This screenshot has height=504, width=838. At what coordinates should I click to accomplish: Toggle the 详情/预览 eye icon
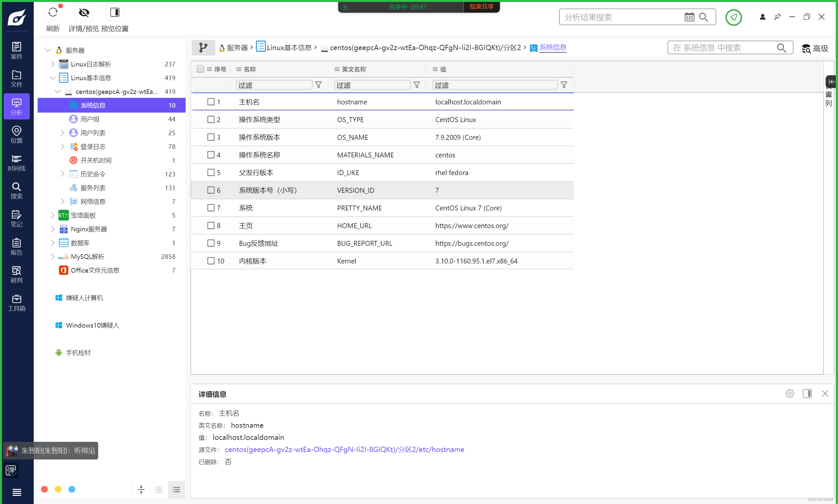(83, 13)
